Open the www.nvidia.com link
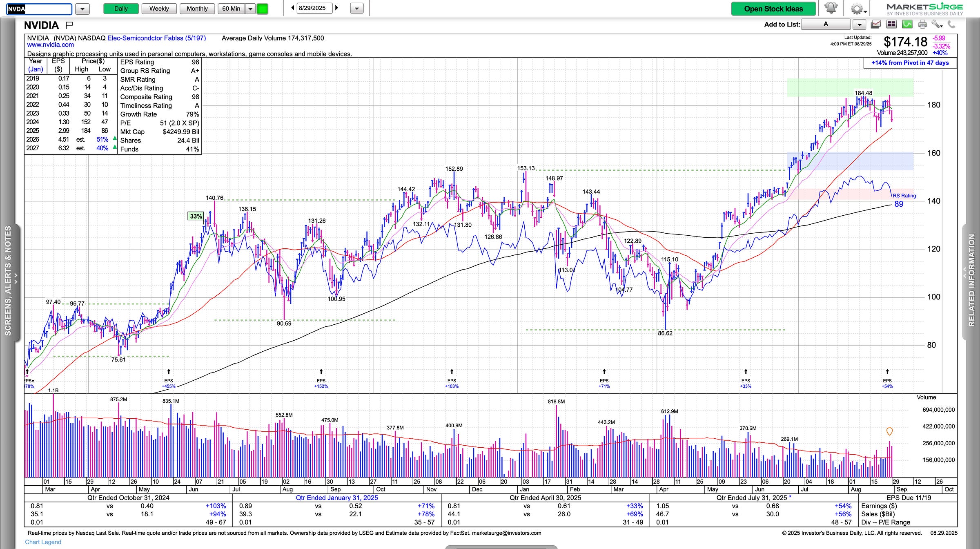 tap(51, 45)
